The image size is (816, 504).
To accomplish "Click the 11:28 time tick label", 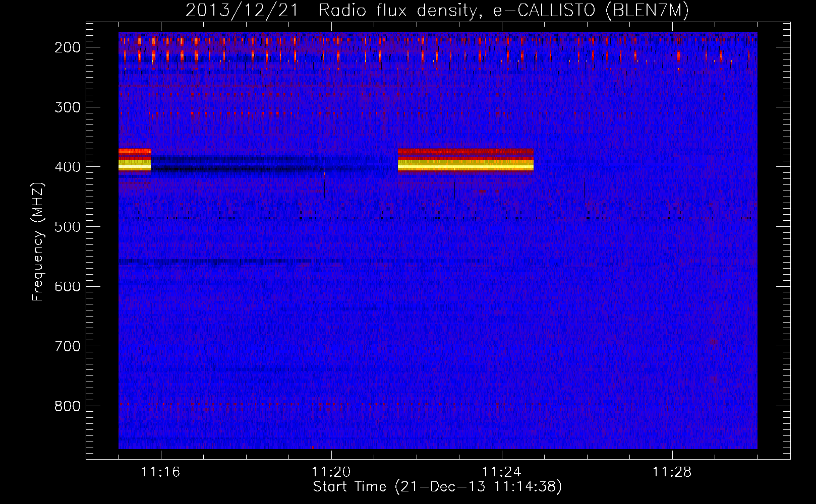I will 672,472.
